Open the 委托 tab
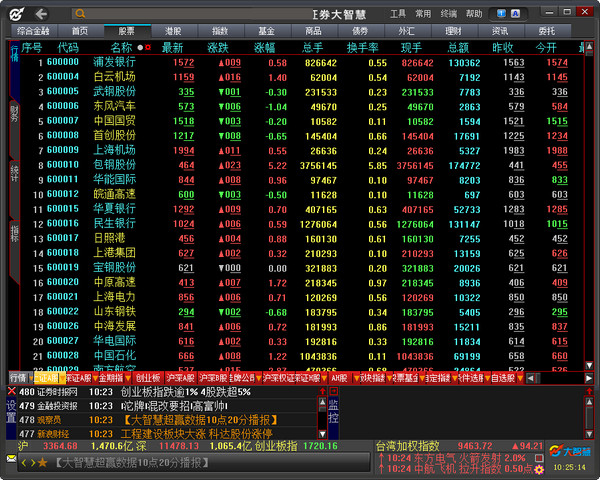This screenshot has height=480, width=600. (547, 31)
